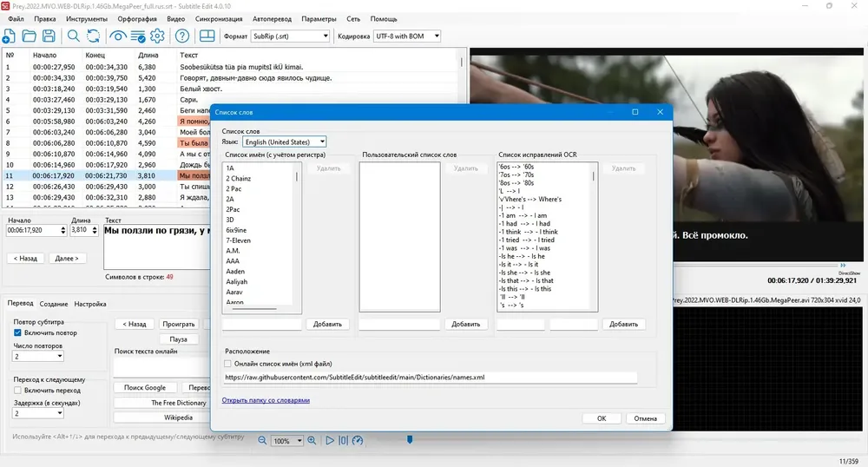Check Онлайн список имён (xml файл)

tap(227, 364)
